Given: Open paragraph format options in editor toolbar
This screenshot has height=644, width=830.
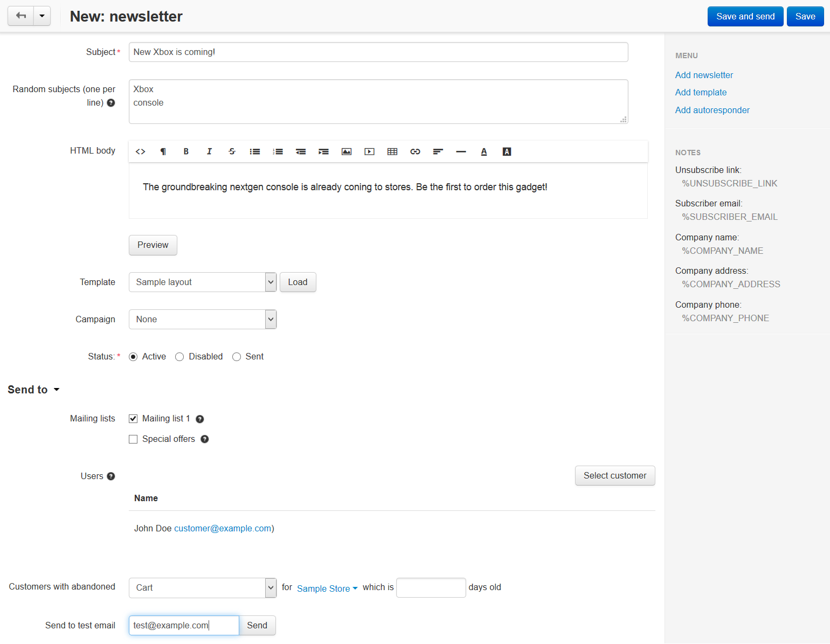Looking at the screenshot, I should click(x=163, y=152).
